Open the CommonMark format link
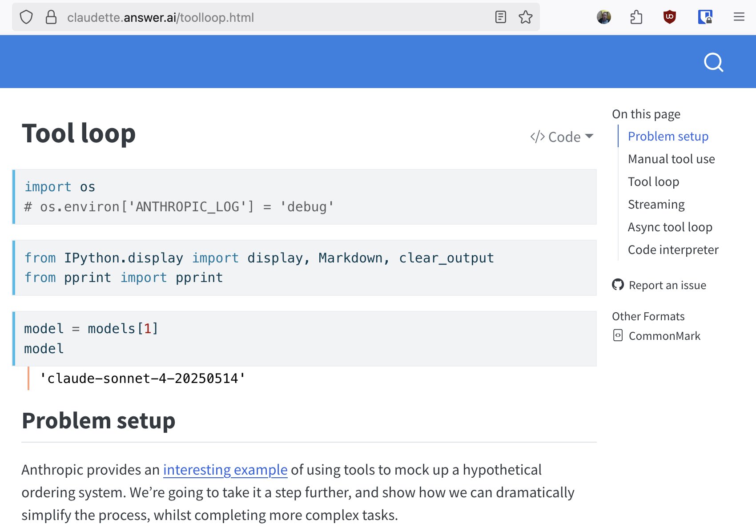The height and width of the screenshot is (532, 756). click(x=664, y=336)
